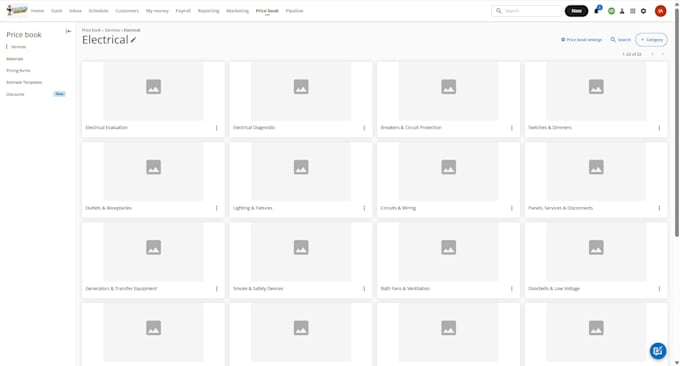This screenshot has width=680, height=366.
Task: Open the Payroll tab
Action: point(183,11)
